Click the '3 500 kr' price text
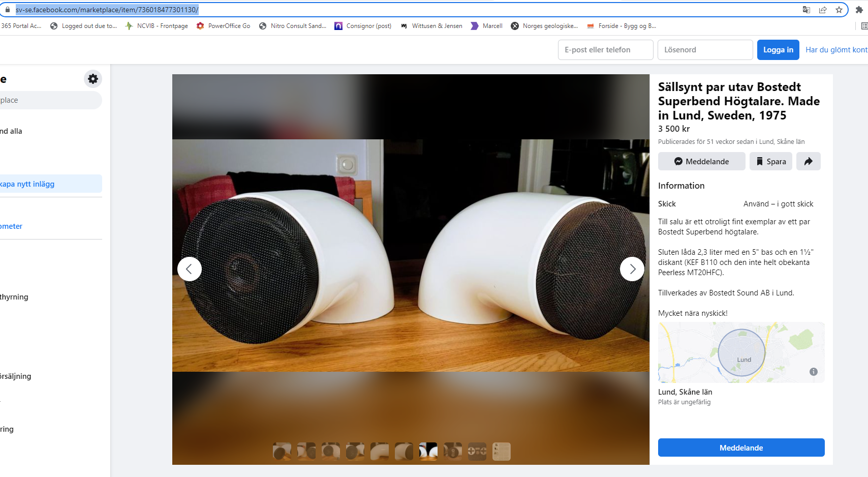868x477 pixels. 674,129
